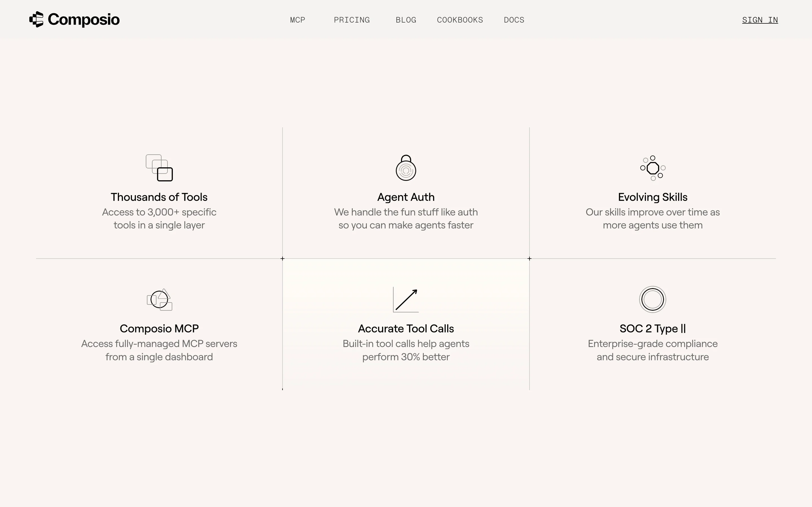Click the upward arrow chart icon
The height and width of the screenshot is (507, 812).
click(x=406, y=299)
